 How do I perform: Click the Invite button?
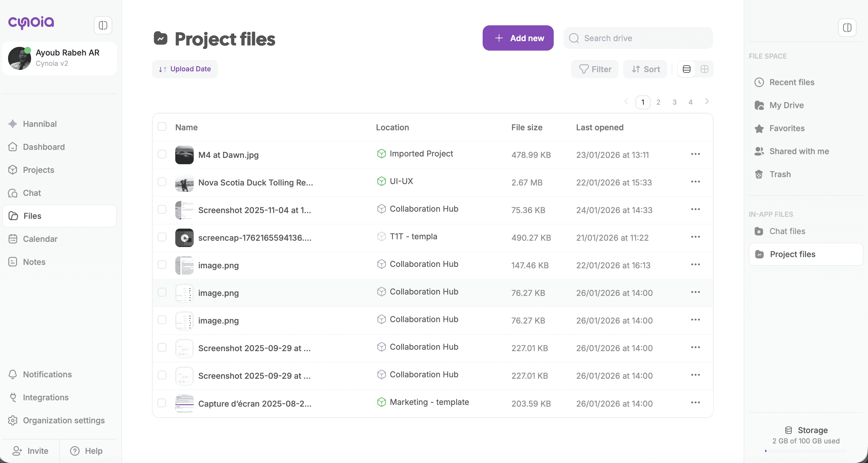click(x=31, y=451)
